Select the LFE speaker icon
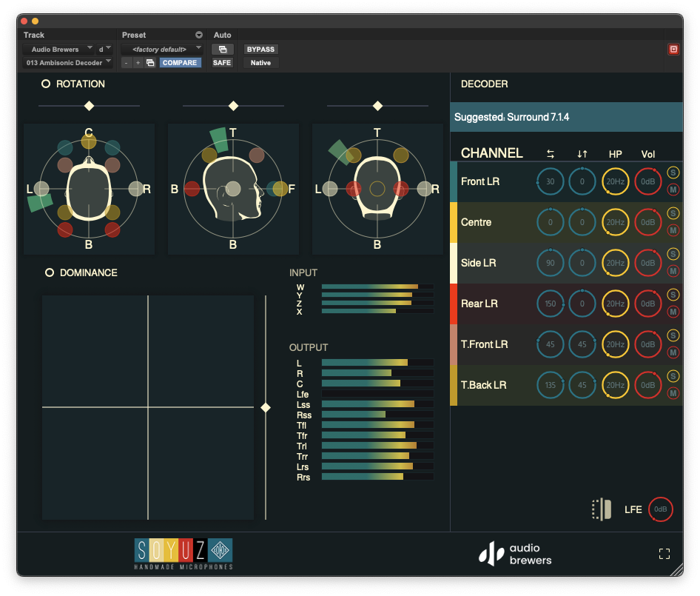The height and width of the screenshot is (596, 700). pyautogui.click(x=601, y=509)
